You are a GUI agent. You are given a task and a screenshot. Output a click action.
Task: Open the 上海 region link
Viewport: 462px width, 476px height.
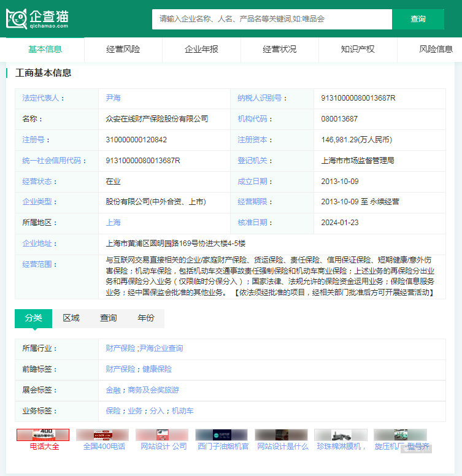click(x=114, y=223)
